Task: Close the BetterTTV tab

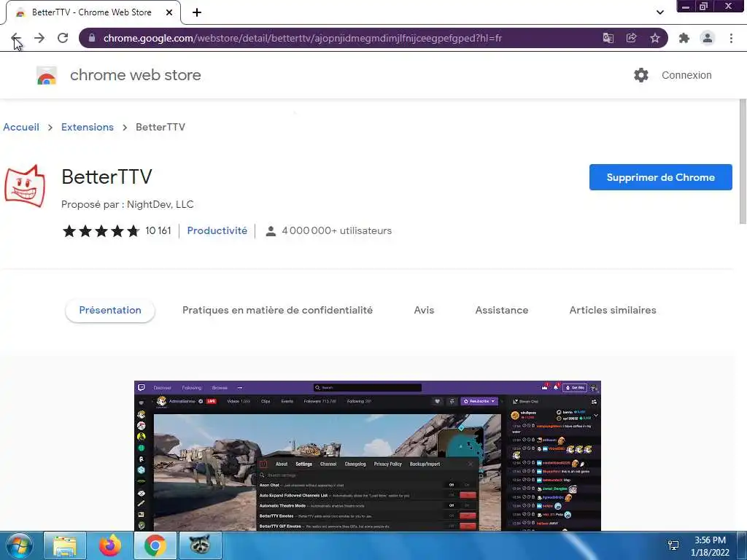Action: coord(169,12)
